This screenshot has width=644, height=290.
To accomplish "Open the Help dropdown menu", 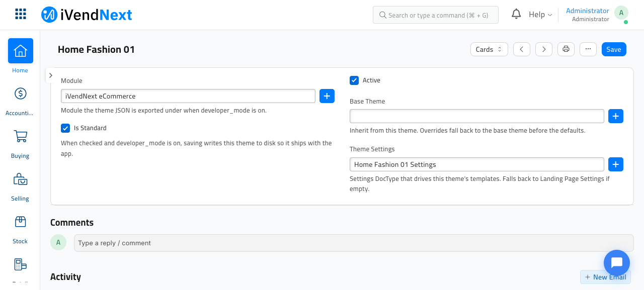I will [540, 15].
